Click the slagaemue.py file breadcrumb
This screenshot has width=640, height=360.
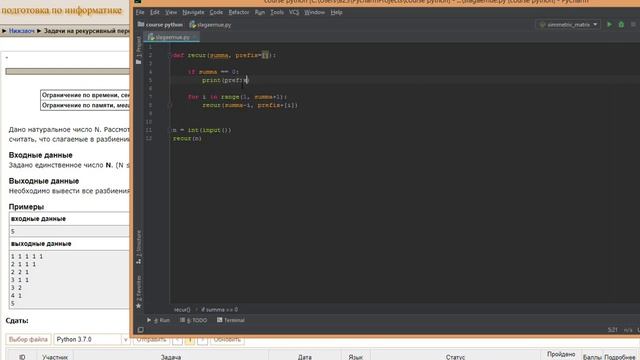[x=211, y=24]
